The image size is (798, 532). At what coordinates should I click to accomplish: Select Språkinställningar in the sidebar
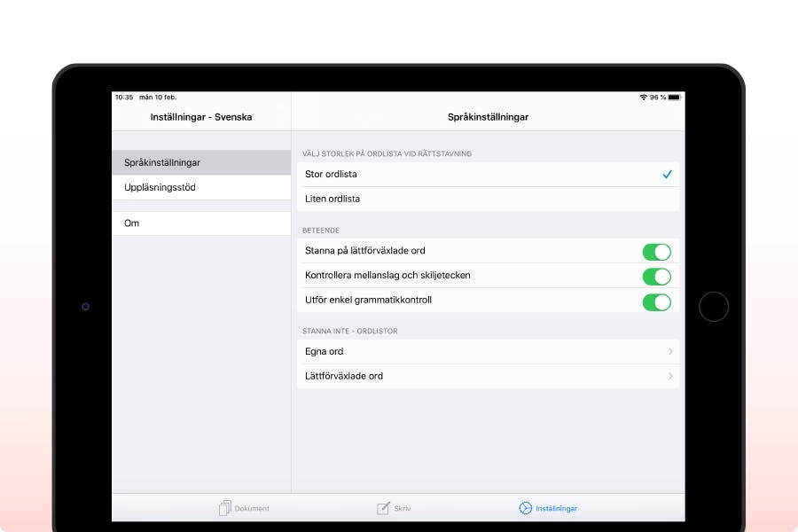tap(201, 162)
